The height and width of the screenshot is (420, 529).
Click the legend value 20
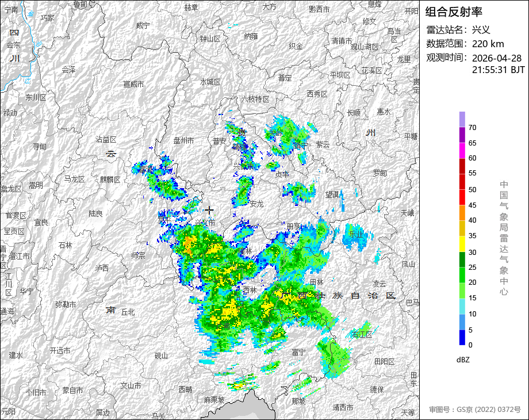[472, 282]
